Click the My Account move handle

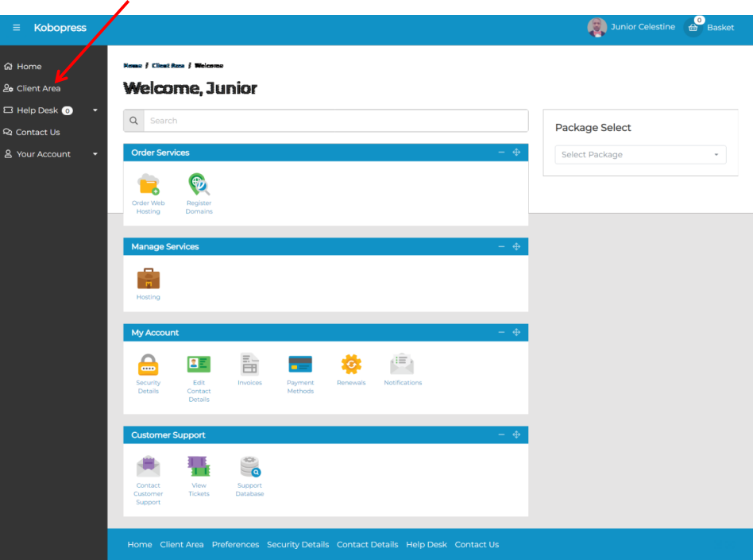click(x=516, y=332)
